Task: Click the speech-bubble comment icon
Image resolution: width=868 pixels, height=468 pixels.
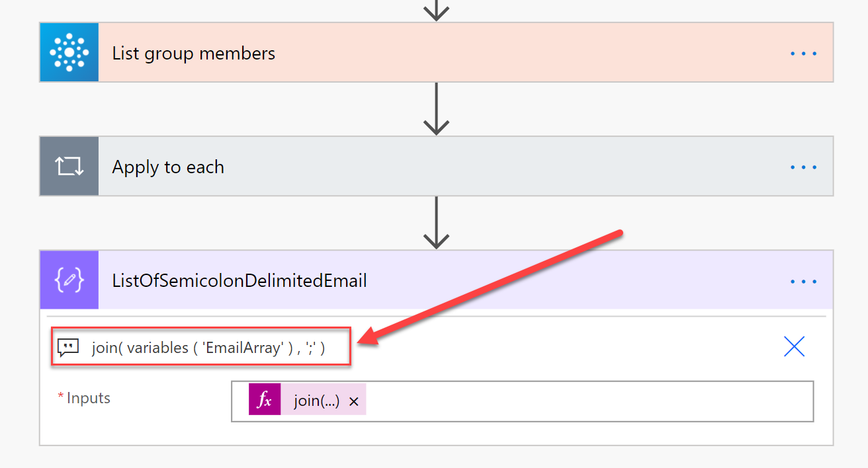Action: coord(68,347)
